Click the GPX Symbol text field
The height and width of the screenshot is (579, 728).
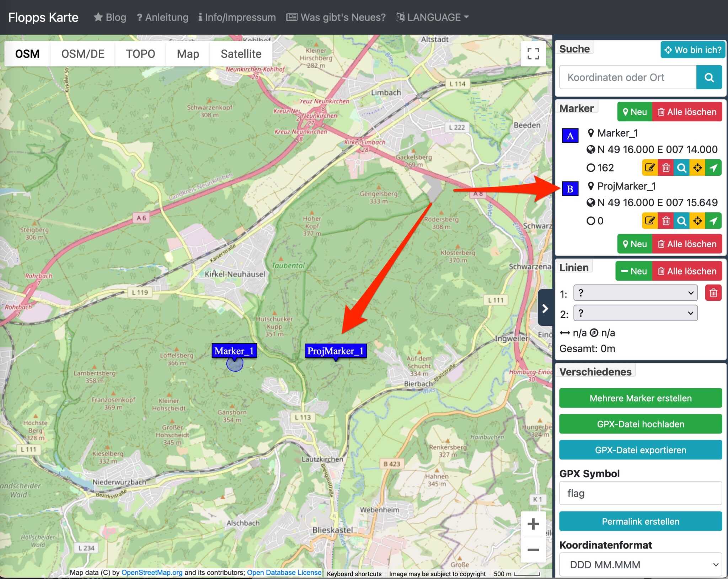point(640,493)
